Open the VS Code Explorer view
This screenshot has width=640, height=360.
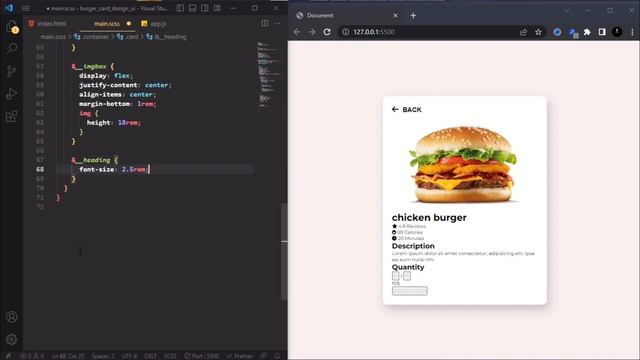coord(11,27)
